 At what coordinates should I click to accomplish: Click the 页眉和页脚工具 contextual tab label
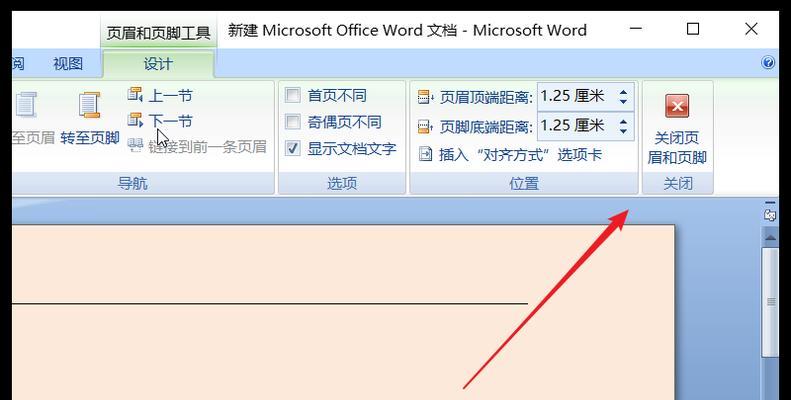coord(158,33)
